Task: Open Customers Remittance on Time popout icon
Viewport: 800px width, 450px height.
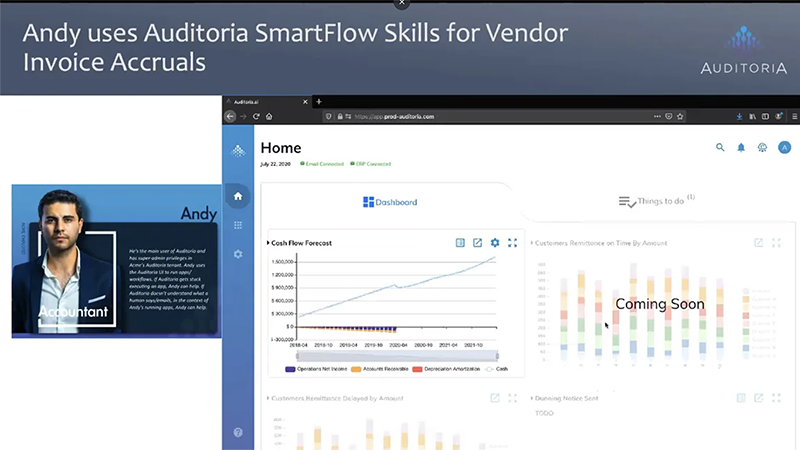Action: [x=759, y=243]
